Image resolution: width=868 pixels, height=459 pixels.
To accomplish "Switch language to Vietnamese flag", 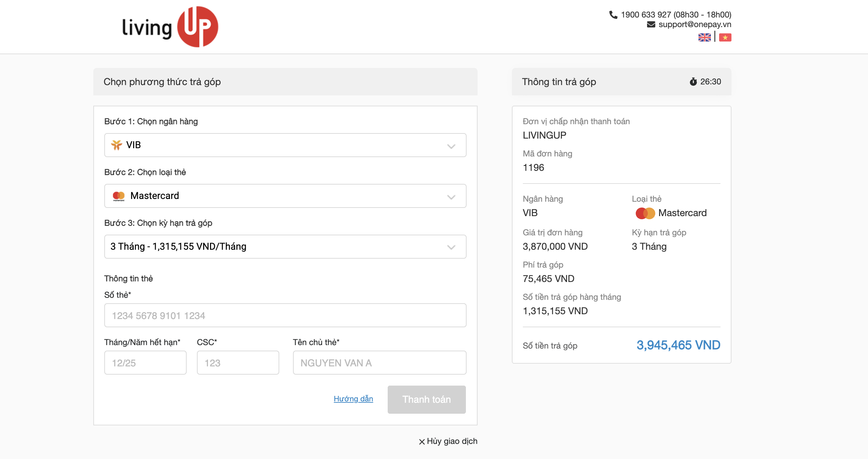I will pyautogui.click(x=725, y=37).
